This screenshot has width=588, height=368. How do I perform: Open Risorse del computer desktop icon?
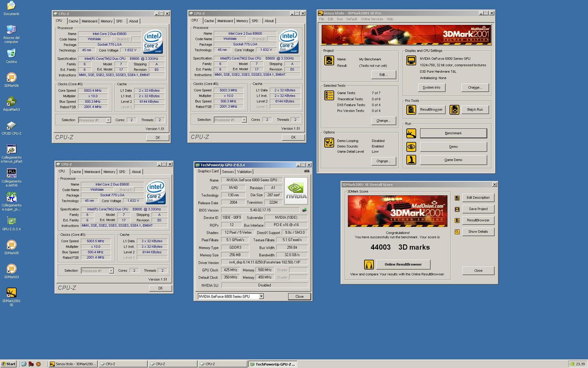pyautogui.click(x=11, y=30)
